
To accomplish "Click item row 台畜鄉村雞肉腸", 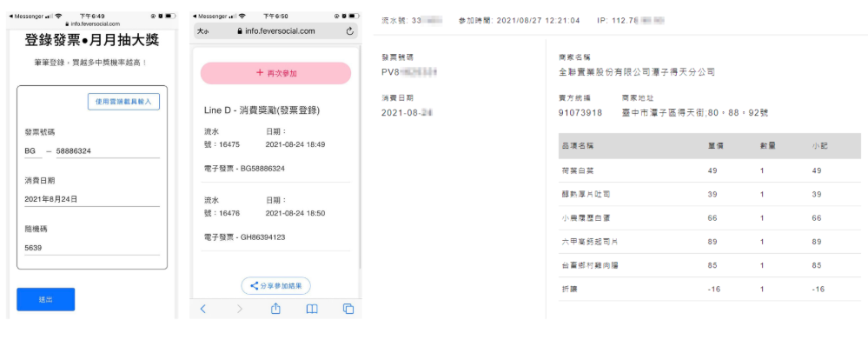I will [x=710, y=266].
